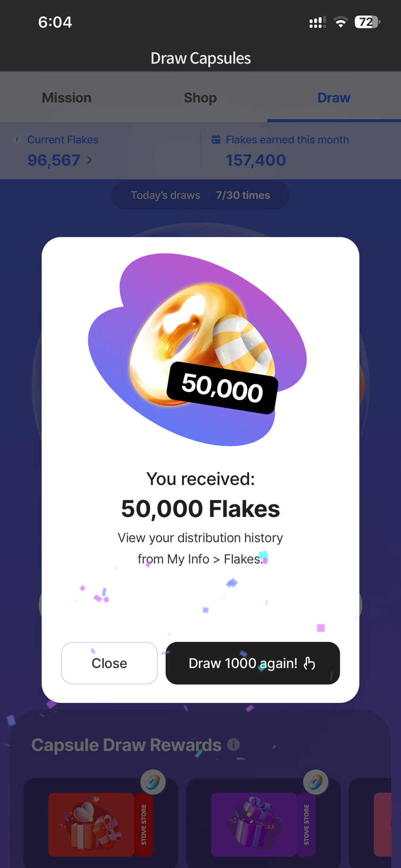
Task: Open the red gift box reward card
Action: point(100,823)
